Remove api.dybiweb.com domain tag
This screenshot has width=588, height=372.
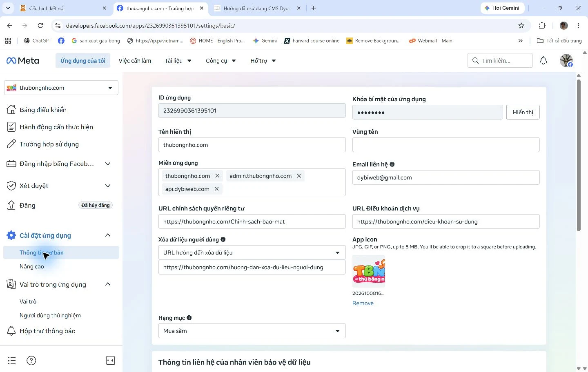(217, 189)
